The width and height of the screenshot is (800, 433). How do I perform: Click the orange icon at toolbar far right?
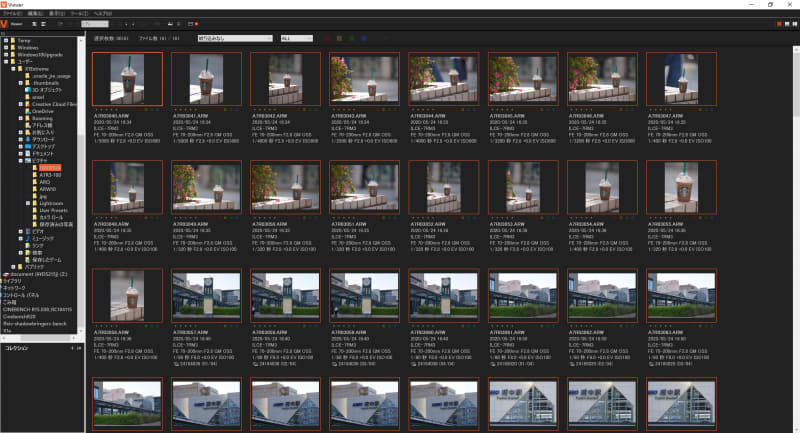[779, 24]
